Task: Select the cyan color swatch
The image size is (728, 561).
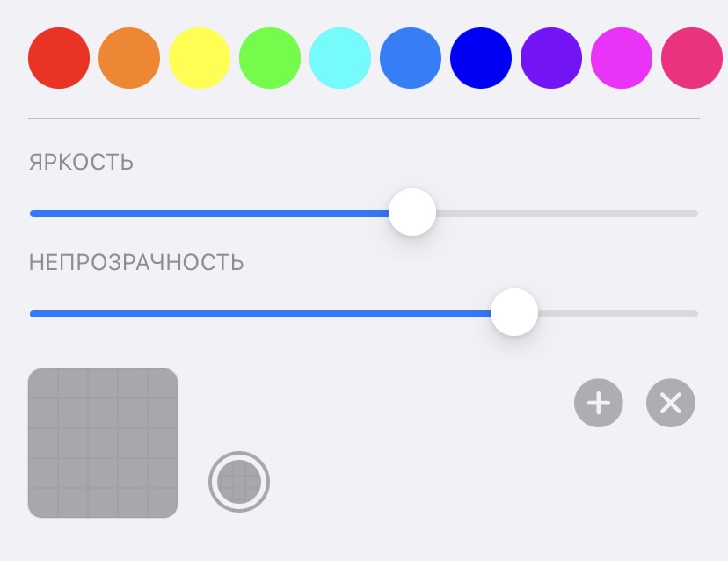Action: pos(340,57)
